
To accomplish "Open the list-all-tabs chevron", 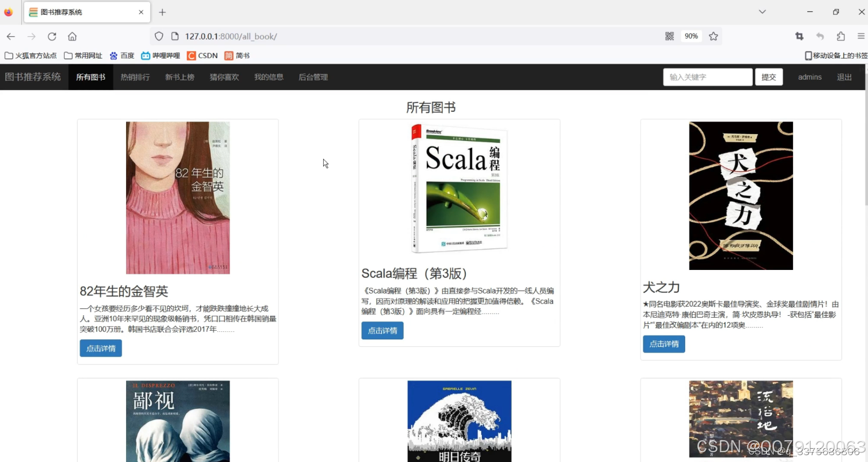I will 762,11.
